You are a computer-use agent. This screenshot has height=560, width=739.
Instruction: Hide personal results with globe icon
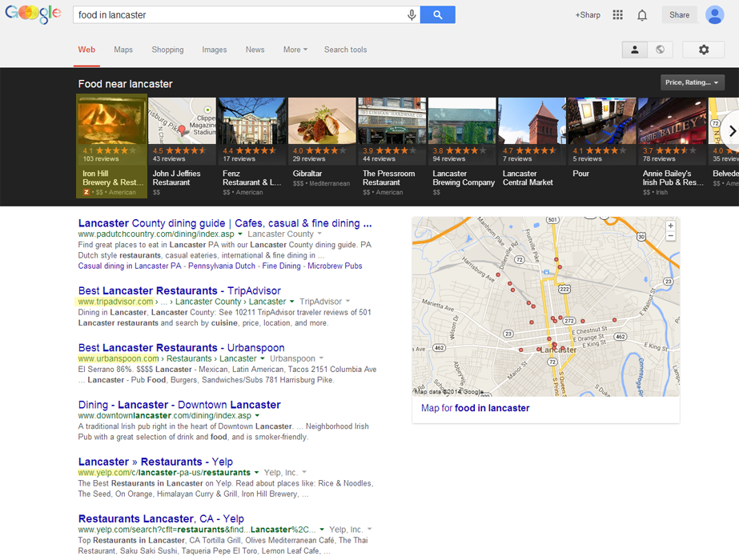pos(660,50)
